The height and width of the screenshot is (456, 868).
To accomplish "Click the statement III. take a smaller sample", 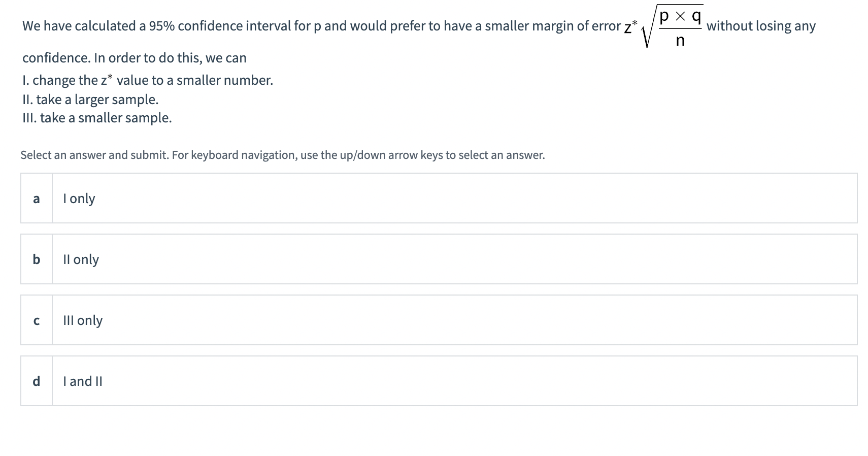I will [97, 117].
